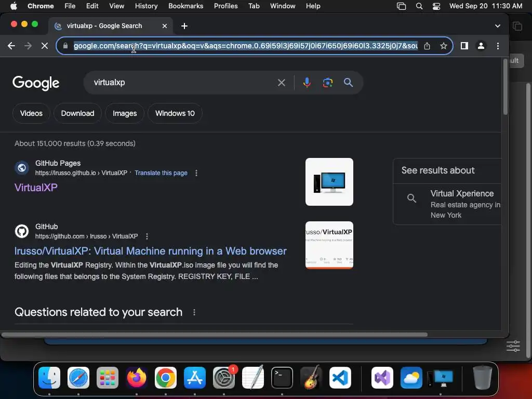Open the File menu
Viewport: 532px width, 399px height.
(70, 6)
